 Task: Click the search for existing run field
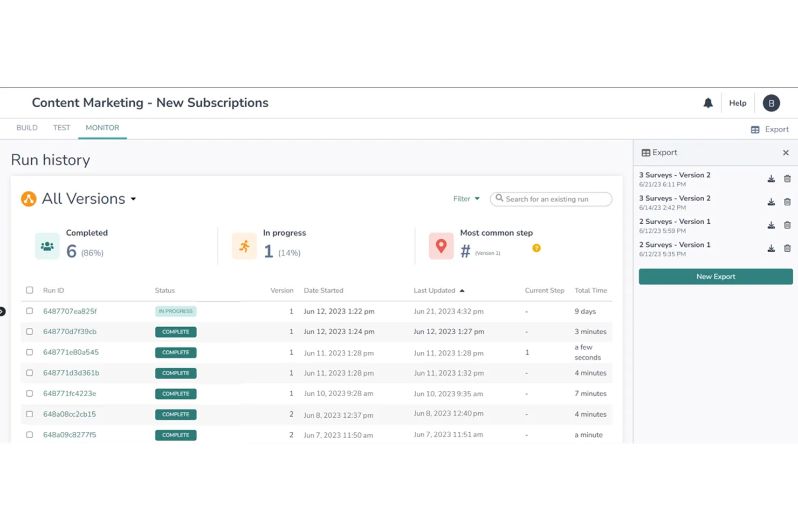tap(551, 199)
